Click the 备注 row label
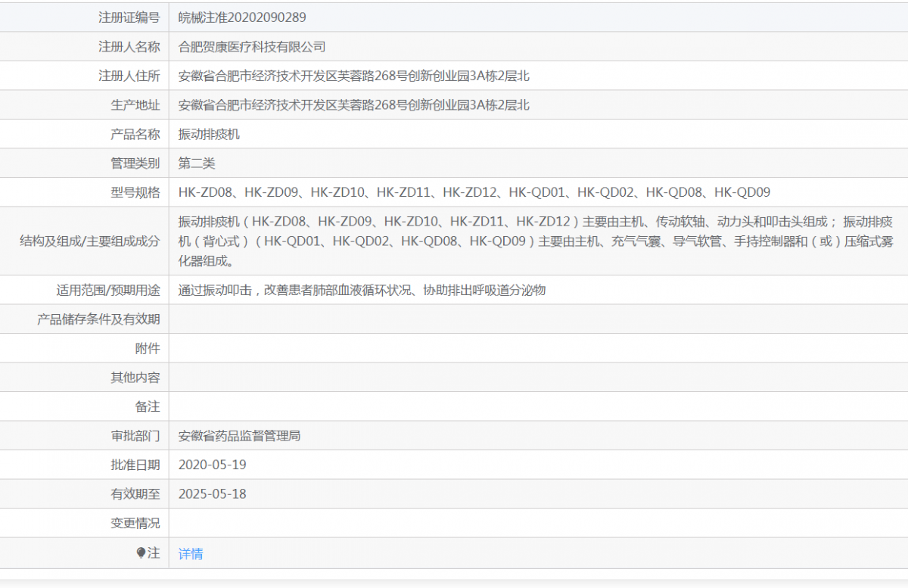Viewport: 908px width, 588px height. pos(148,406)
